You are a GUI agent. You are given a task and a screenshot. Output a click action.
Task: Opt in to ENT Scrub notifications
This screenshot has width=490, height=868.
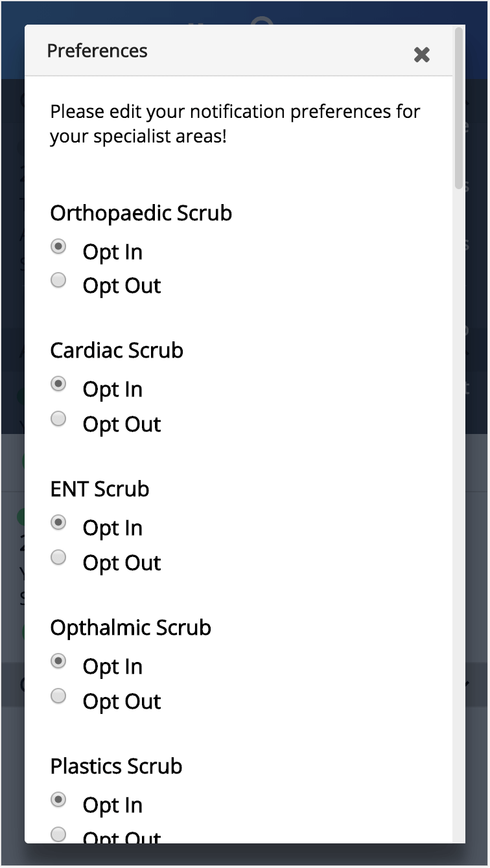pyautogui.click(x=58, y=523)
